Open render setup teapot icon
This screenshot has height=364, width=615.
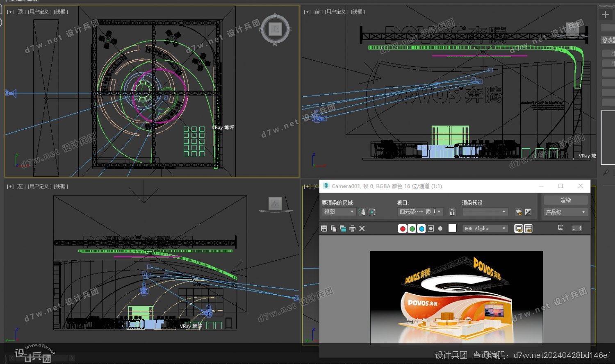(519, 212)
